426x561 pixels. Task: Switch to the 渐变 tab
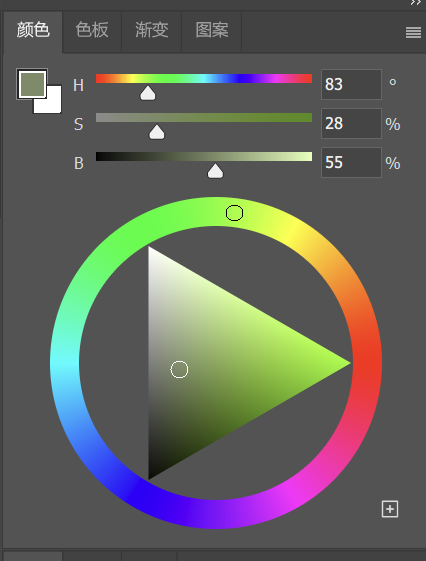pos(152,30)
